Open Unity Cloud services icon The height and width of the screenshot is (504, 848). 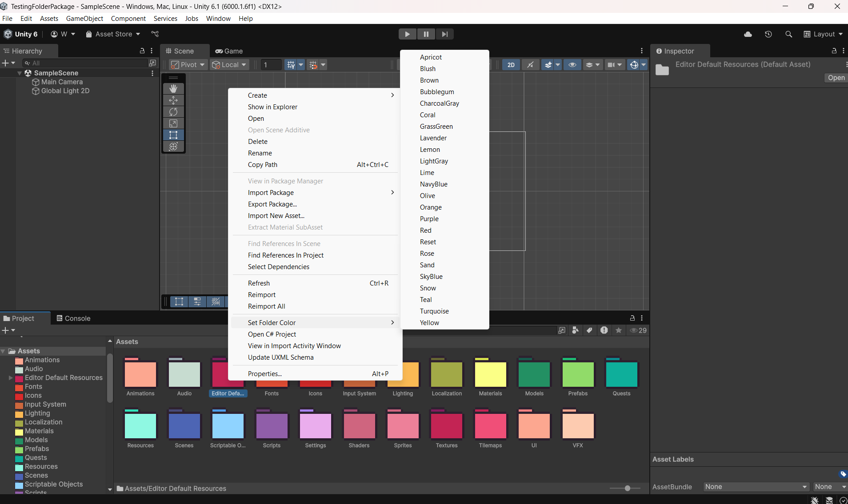tap(748, 34)
